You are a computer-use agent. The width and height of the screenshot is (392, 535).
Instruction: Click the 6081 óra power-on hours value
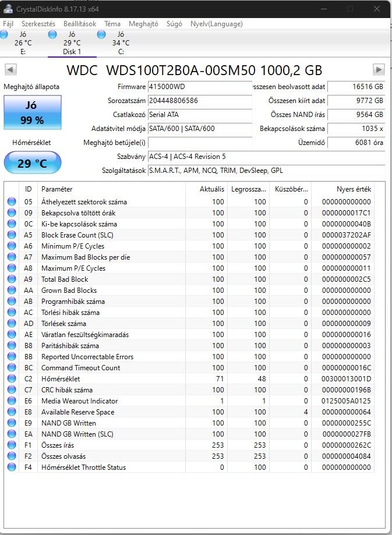click(356, 143)
